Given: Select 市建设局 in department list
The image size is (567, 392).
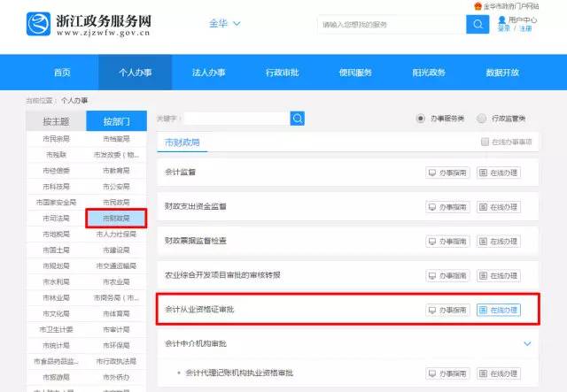Looking at the screenshot, I should tap(116, 250).
